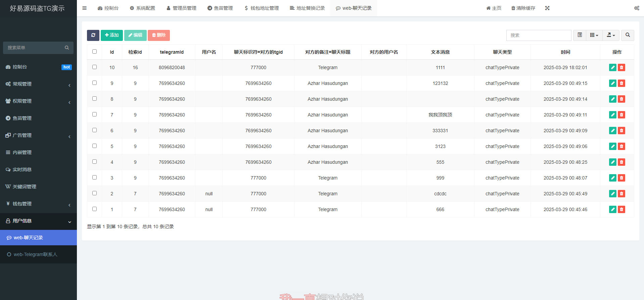Delete the row with message 666
The width and height of the screenshot is (644, 300).
click(x=622, y=209)
